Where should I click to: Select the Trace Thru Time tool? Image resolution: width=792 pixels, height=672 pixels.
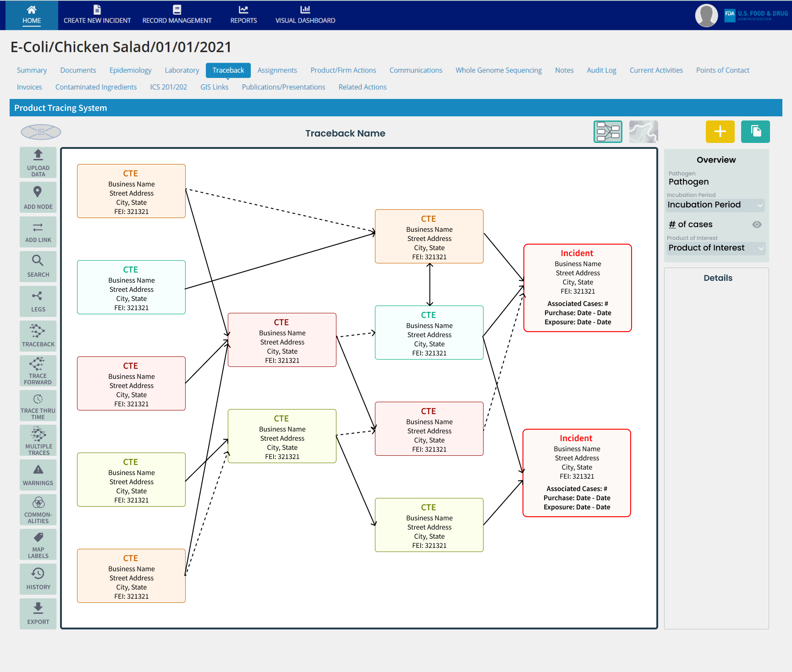click(38, 405)
